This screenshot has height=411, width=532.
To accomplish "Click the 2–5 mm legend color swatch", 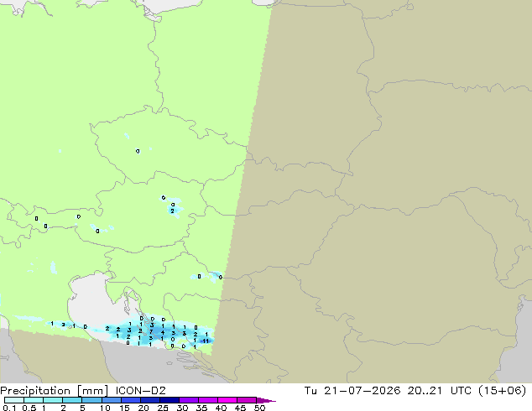I will click(72, 400).
